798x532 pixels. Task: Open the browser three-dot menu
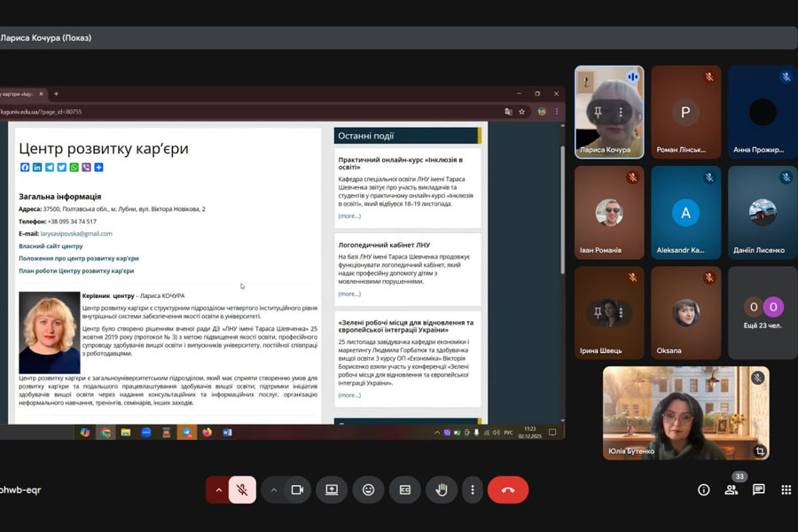click(x=557, y=112)
